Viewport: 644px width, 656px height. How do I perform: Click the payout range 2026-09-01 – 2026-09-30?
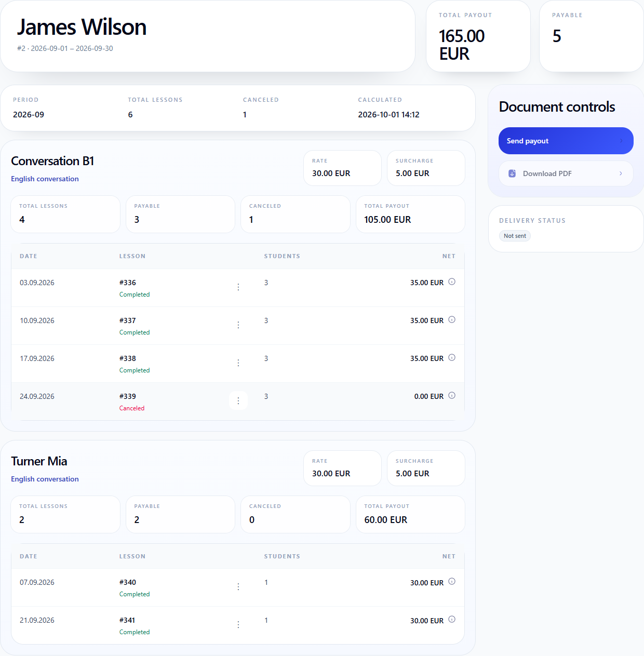pos(72,48)
